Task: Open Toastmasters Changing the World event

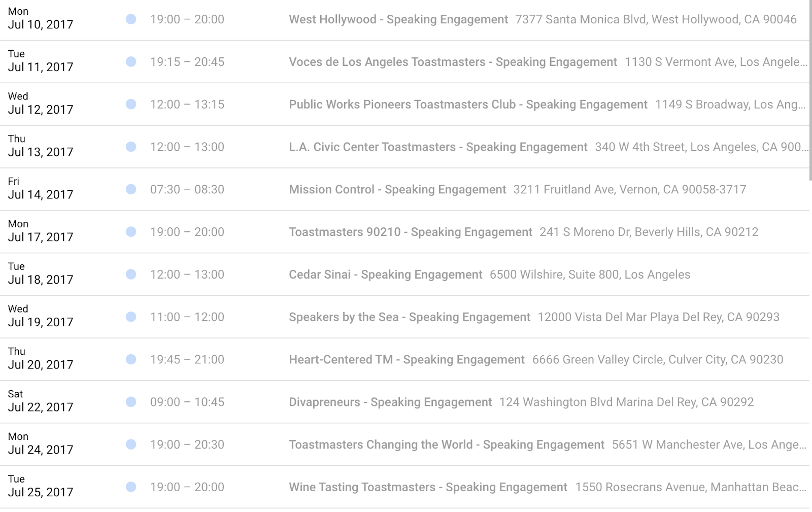Action: (447, 445)
